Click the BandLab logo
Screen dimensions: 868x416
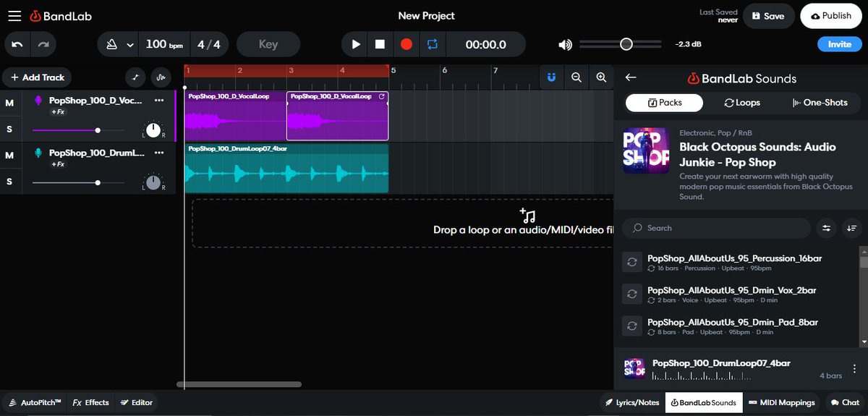[61, 16]
